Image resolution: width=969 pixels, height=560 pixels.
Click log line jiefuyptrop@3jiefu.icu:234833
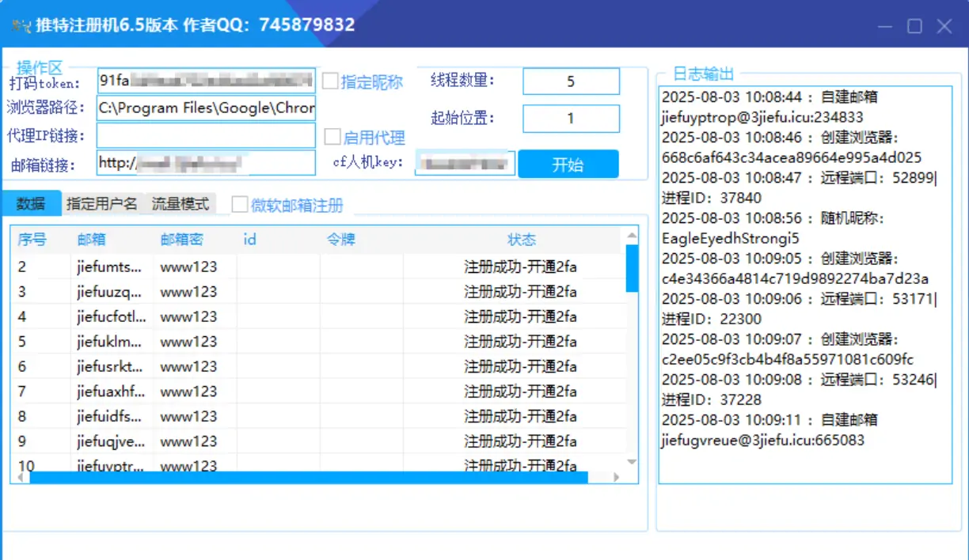point(762,117)
